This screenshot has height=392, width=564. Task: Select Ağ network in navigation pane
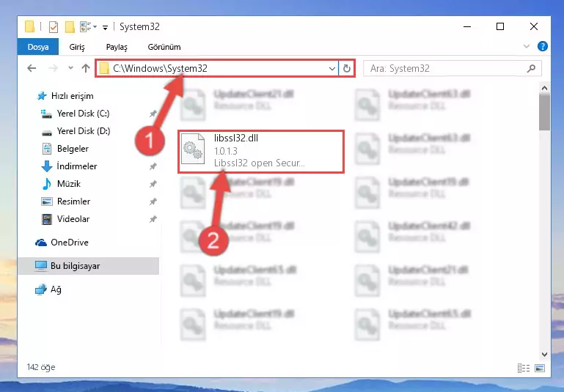click(x=48, y=289)
